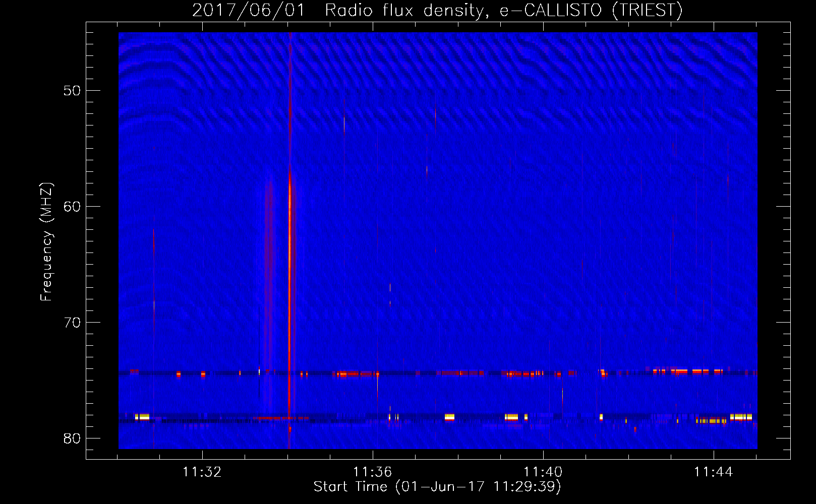The image size is (816, 504).
Task: Click the 11:32 time tick label
Action: (202, 472)
